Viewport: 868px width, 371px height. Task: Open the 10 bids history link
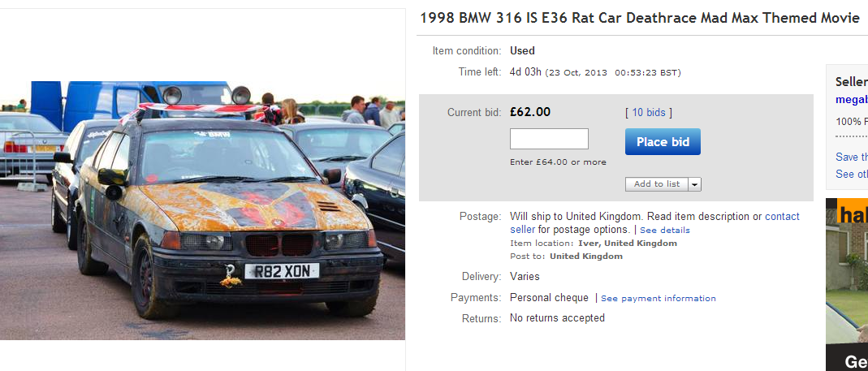tap(648, 112)
